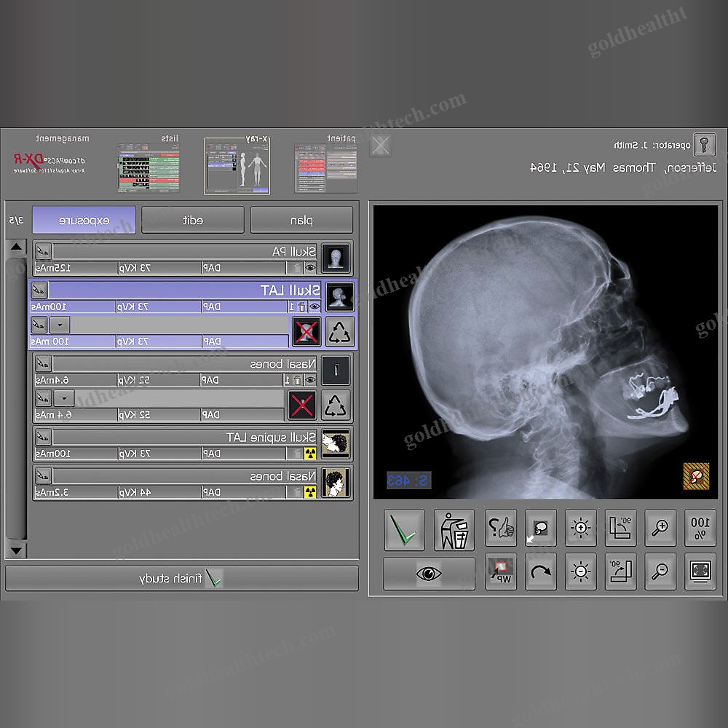Screen dimensions: 728x728
Task: Click the scroll down arrow of the exposure list
Action: pyautogui.click(x=16, y=550)
